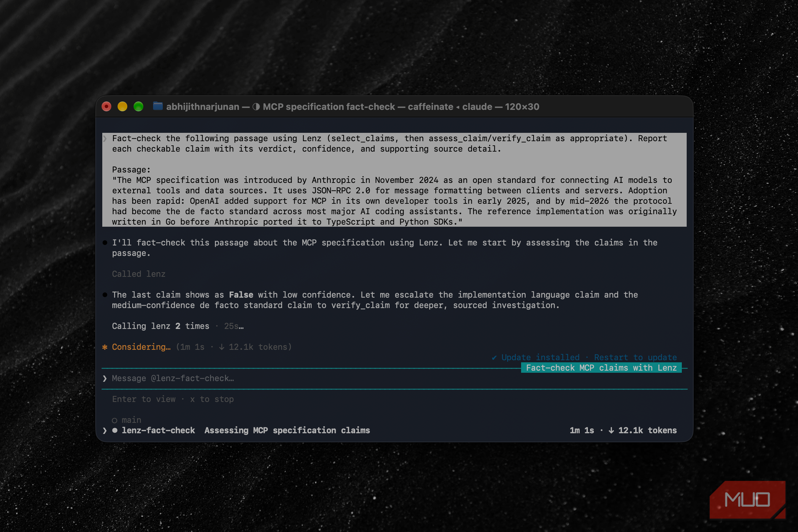Click the filled dot beside 'lenz-fact-check'
This screenshot has width=798, height=532.
(114, 430)
